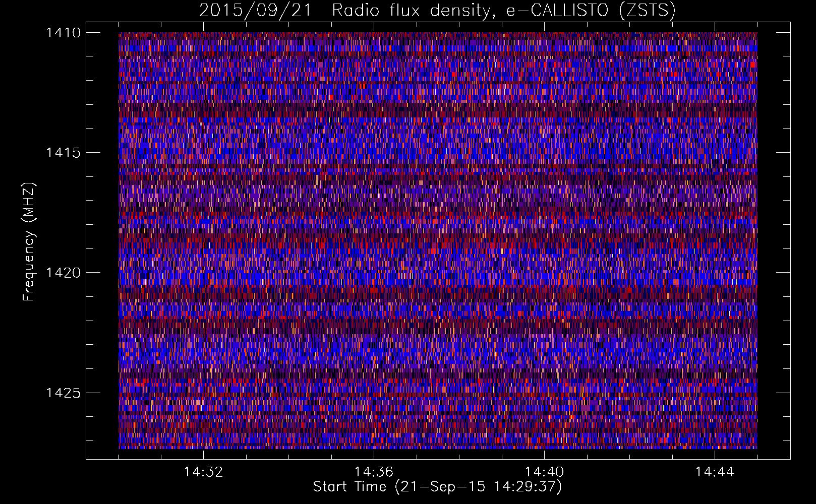The height and width of the screenshot is (504, 816).
Task: Click the time label 14:32
Action: coord(203,472)
